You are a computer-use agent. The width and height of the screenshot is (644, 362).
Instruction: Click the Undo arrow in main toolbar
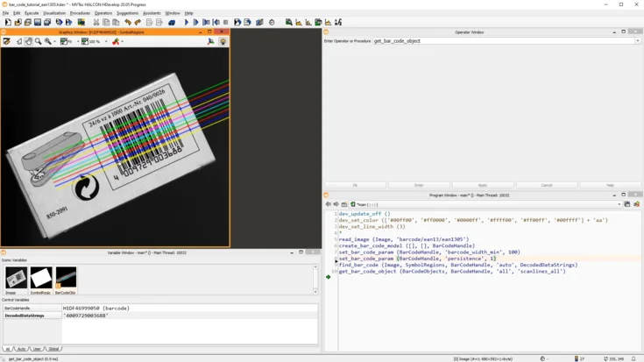(128, 22)
